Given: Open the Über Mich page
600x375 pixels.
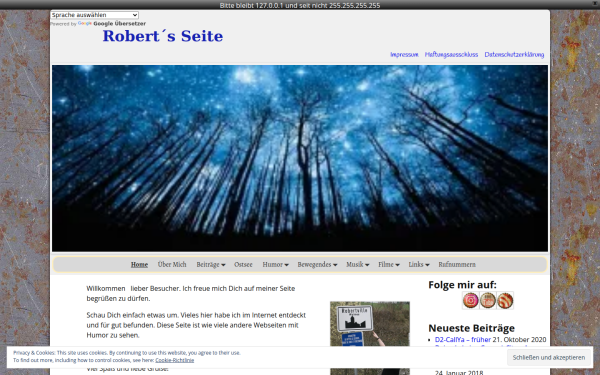Looking at the screenshot, I should click(x=172, y=264).
